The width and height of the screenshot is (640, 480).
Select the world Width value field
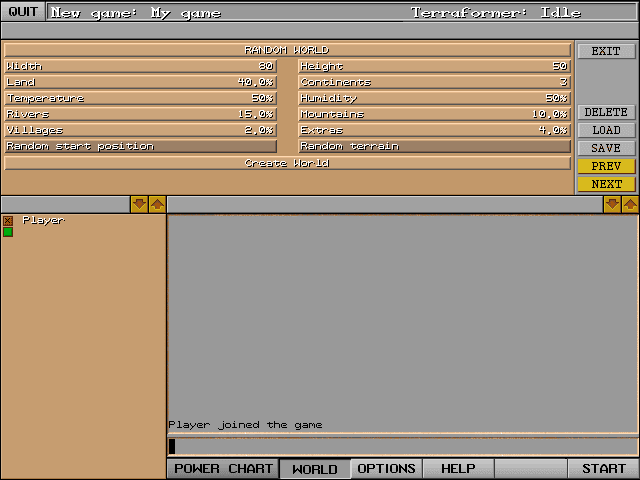[140, 66]
